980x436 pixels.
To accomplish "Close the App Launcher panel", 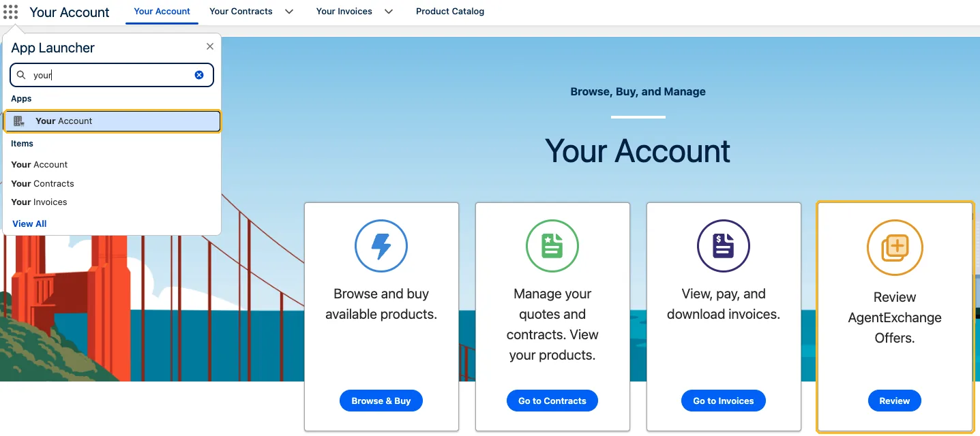I will 210,46.
